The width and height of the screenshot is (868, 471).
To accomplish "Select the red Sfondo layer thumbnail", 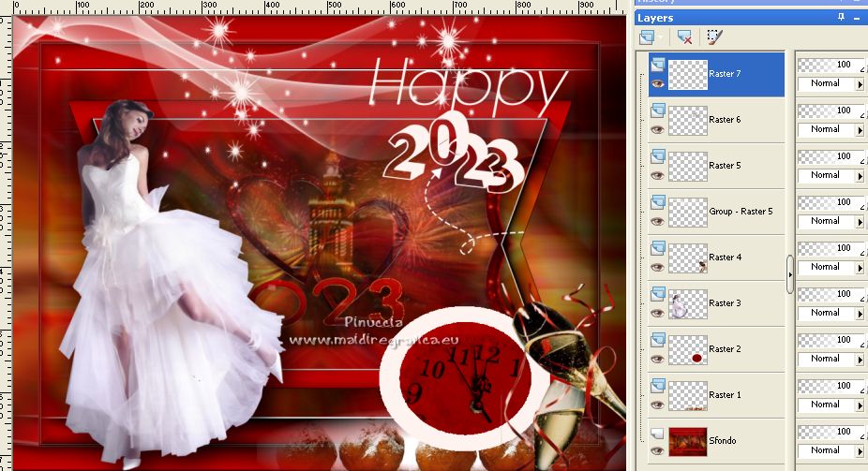I will coord(687,442).
